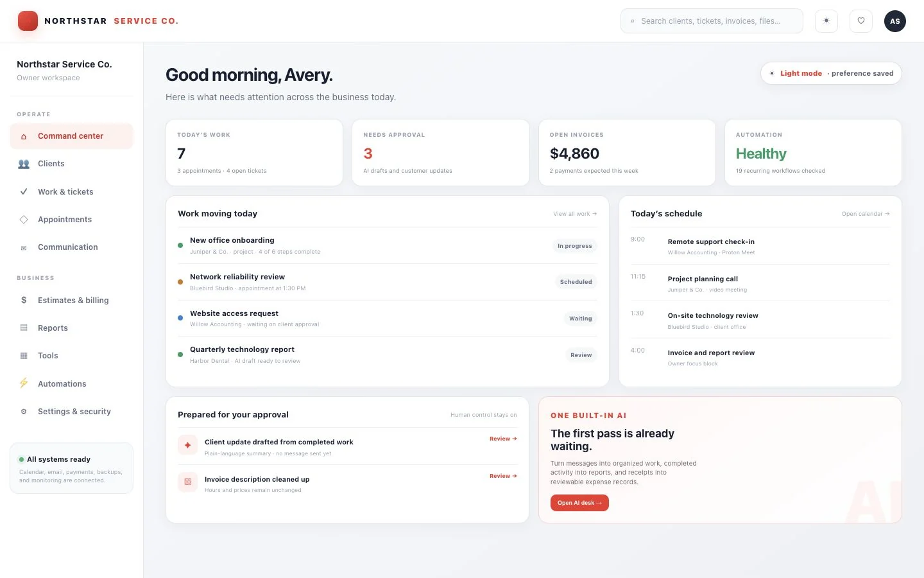Click the Light mode preference saved pill
This screenshot has height=578, width=924.
[831, 73]
